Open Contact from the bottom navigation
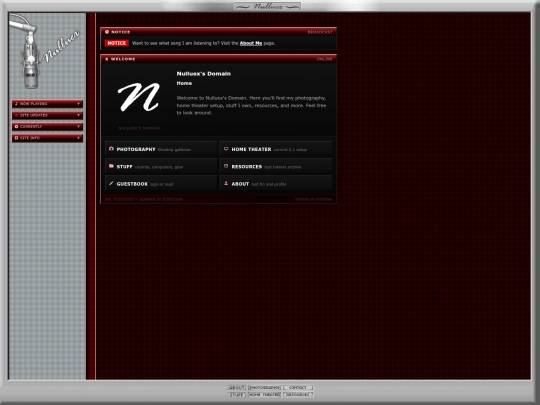 click(298, 387)
